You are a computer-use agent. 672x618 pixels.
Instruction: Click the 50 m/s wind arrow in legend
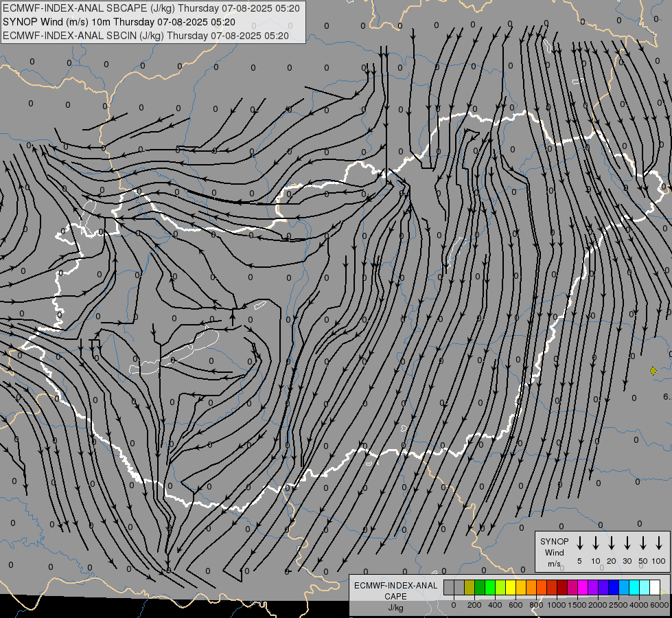(643, 543)
